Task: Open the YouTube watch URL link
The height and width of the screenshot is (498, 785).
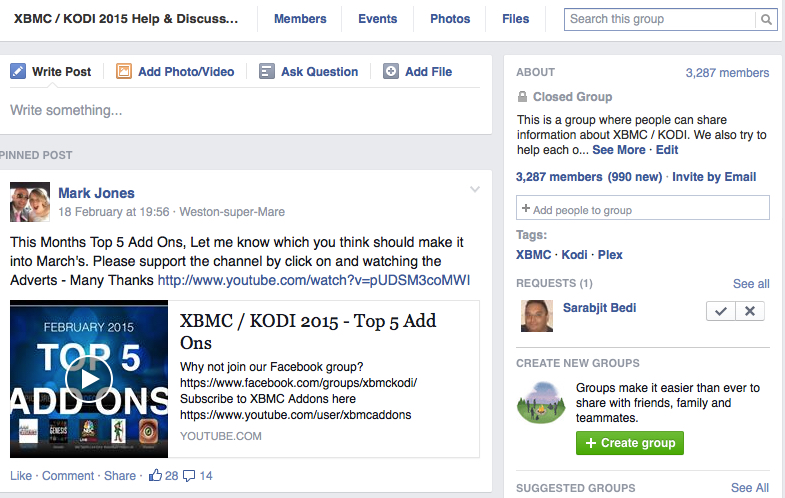Action: (x=314, y=280)
